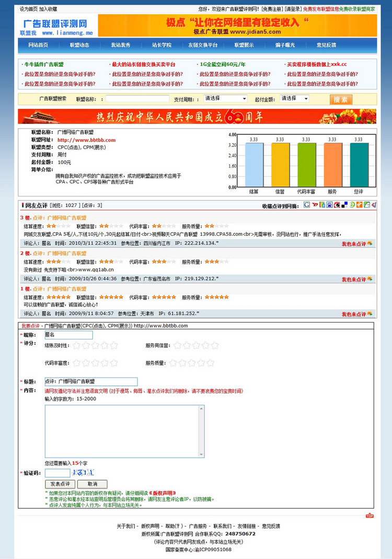Bookmark review to Sina eye icon
392x559 pixels.
tap(337, 205)
